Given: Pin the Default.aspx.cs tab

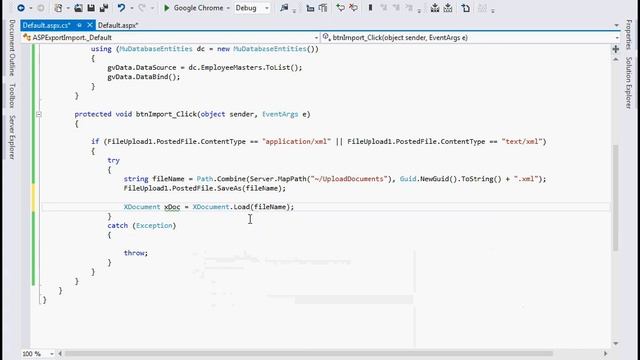Looking at the screenshot, I should pyautogui.click(x=80, y=25).
